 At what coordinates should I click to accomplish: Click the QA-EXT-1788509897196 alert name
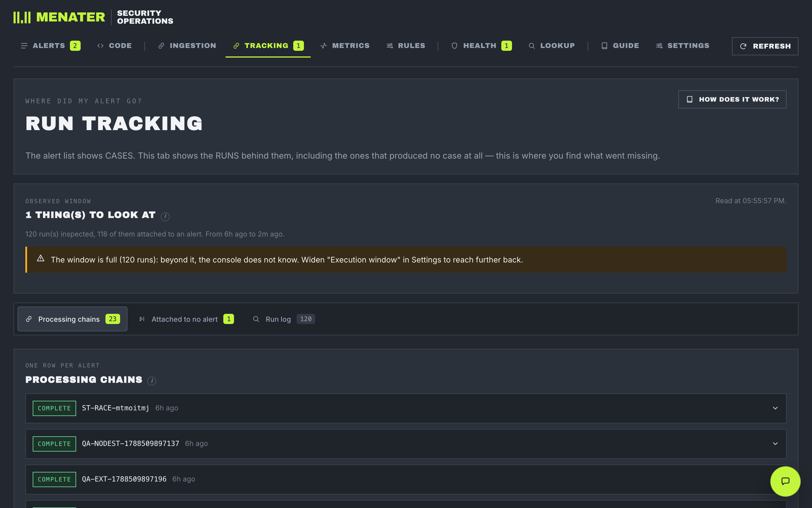coord(124,479)
